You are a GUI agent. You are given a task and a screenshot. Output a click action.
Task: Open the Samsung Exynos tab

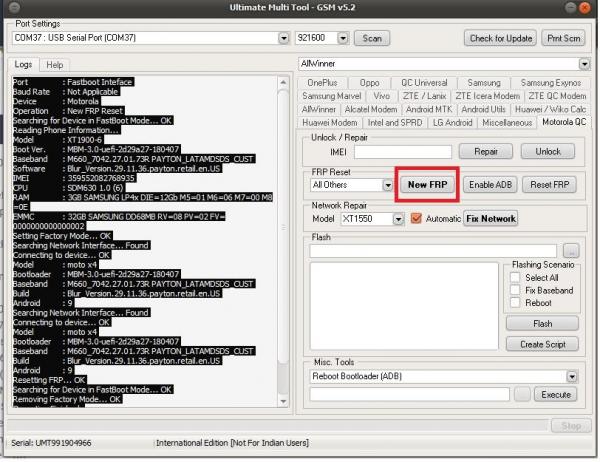tap(550, 83)
